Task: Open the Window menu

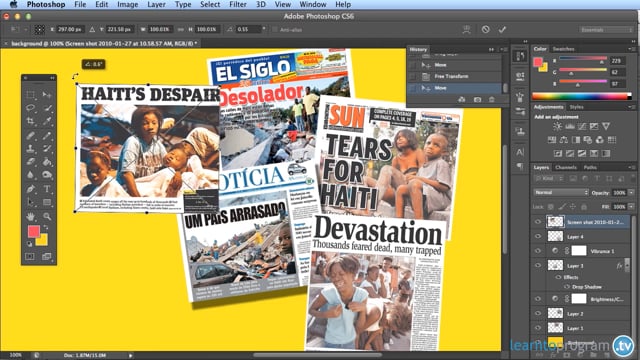Action: tap(313, 4)
